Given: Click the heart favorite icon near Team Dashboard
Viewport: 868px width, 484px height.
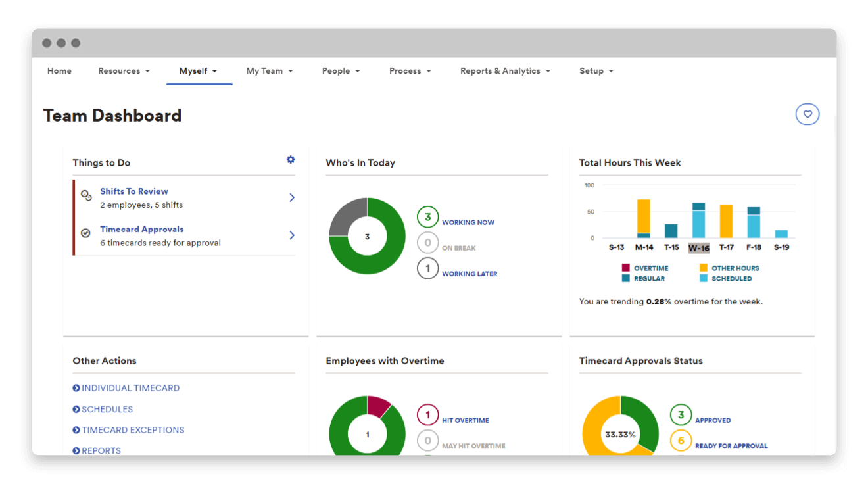Looking at the screenshot, I should click(808, 114).
